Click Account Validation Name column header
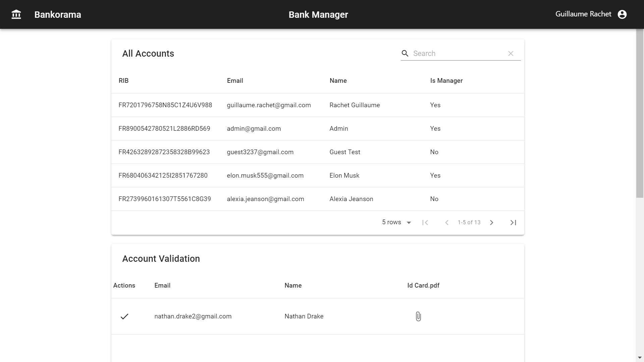 [x=293, y=285]
